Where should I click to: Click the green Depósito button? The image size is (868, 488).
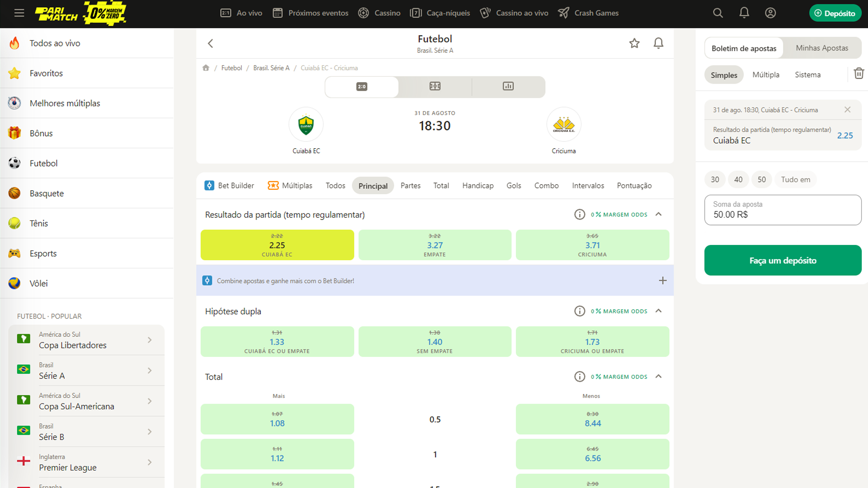coord(835,13)
